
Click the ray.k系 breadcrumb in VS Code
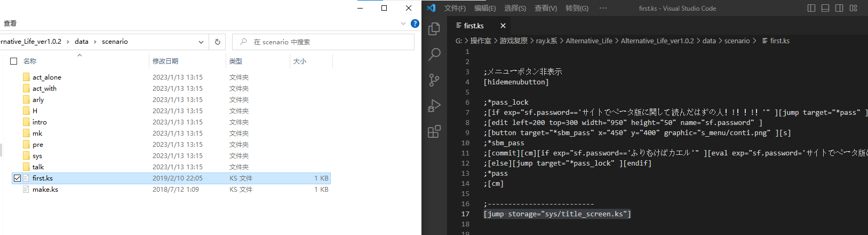click(546, 41)
